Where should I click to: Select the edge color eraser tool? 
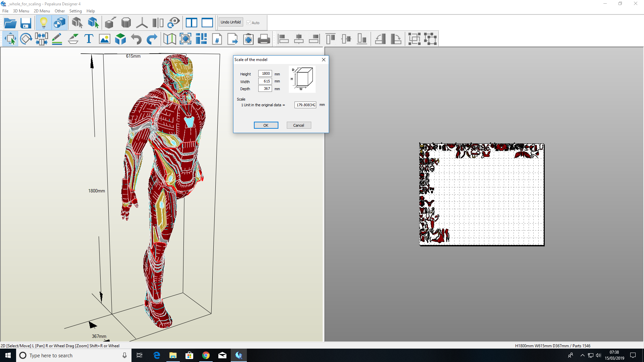coord(73,39)
